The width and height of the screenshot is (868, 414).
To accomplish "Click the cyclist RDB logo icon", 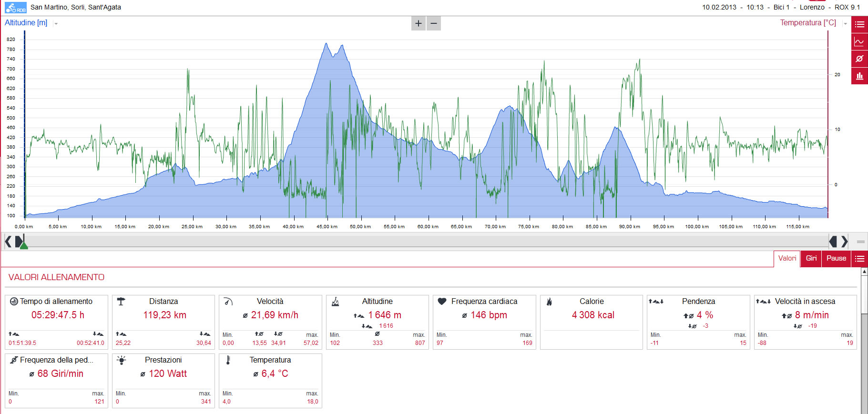I will click(x=16, y=7).
